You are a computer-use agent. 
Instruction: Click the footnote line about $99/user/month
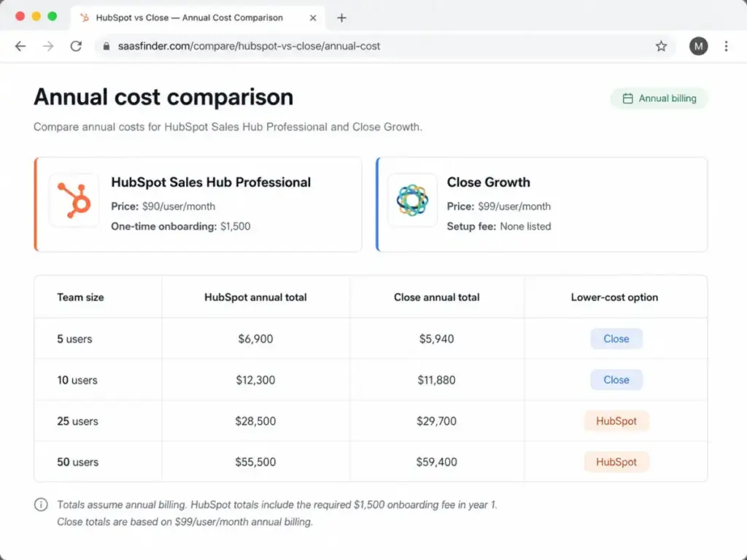(x=185, y=522)
